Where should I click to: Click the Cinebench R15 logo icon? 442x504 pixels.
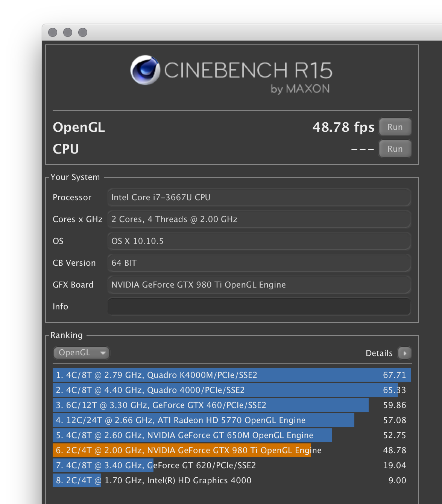145,70
